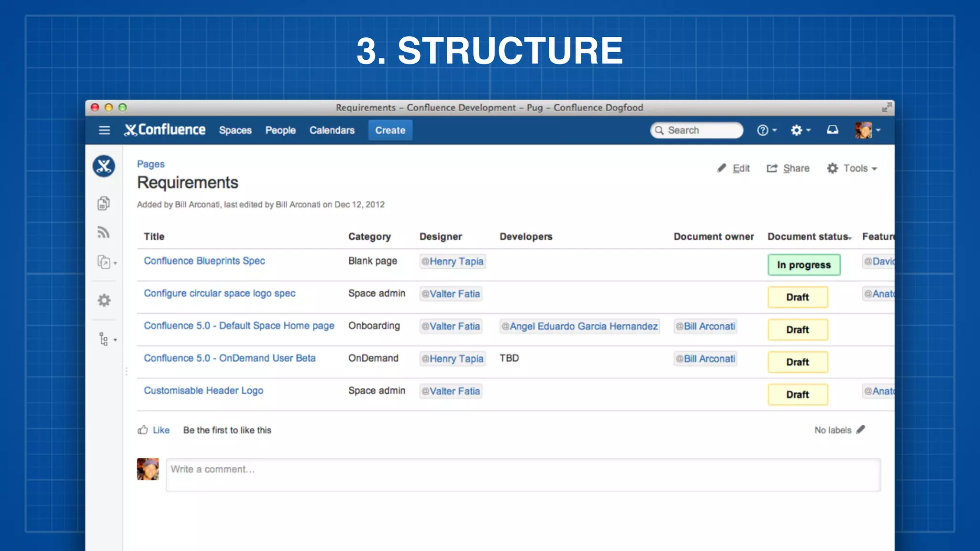Click Draft status for OnDemand User Beta
980x551 pixels.
pyautogui.click(x=798, y=362)
